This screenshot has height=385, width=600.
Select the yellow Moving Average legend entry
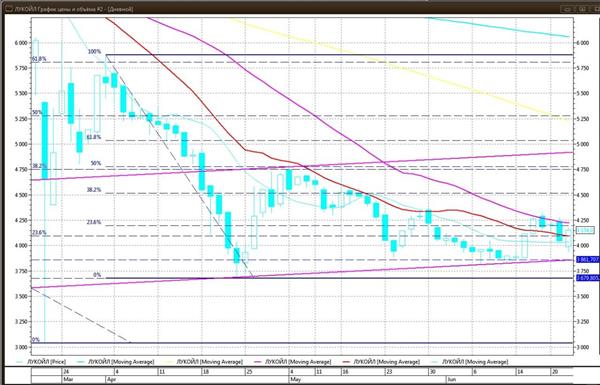[204, 362]
